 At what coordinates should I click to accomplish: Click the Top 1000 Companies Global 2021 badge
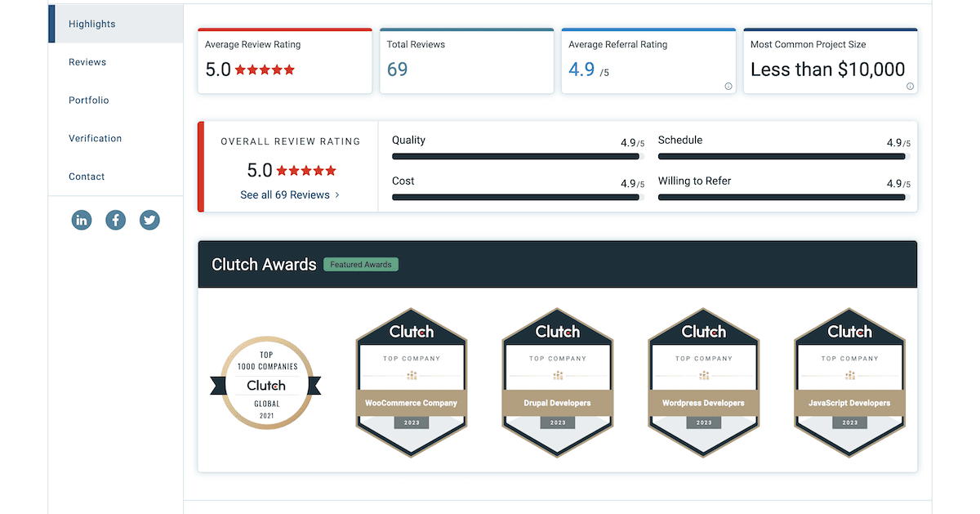point(265,383)
